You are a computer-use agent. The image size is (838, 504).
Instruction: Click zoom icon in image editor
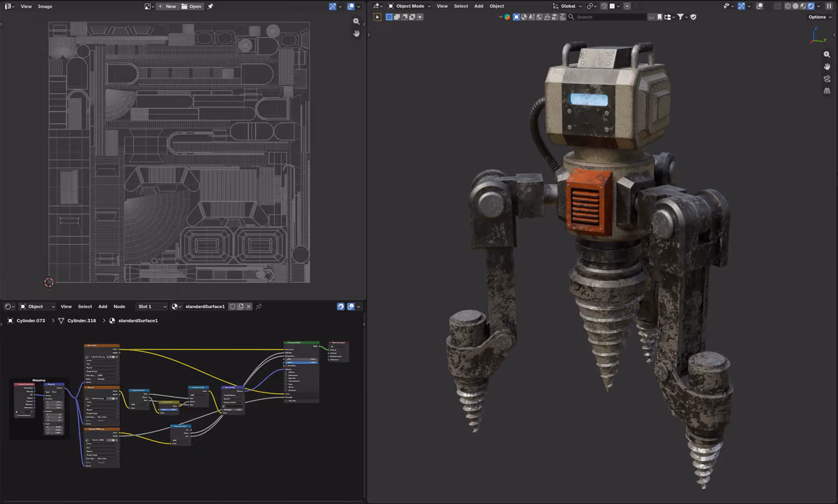(x=356, y=21)
